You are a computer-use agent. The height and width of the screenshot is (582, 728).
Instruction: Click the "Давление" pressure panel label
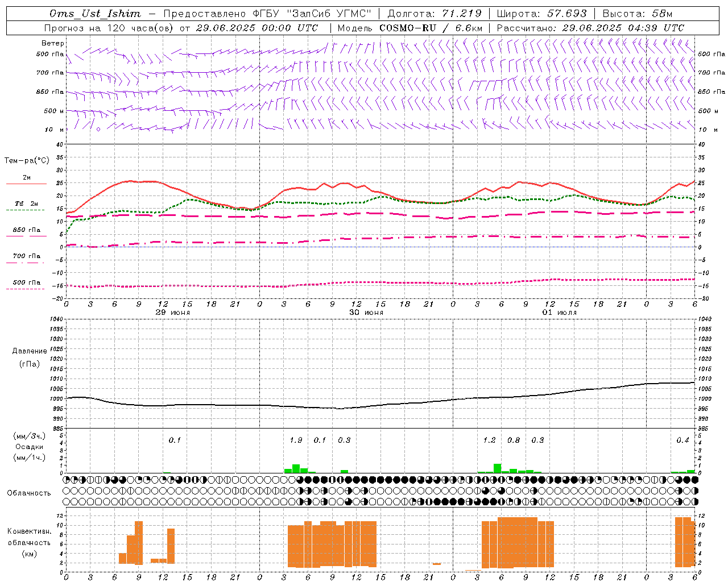point(30,351)
